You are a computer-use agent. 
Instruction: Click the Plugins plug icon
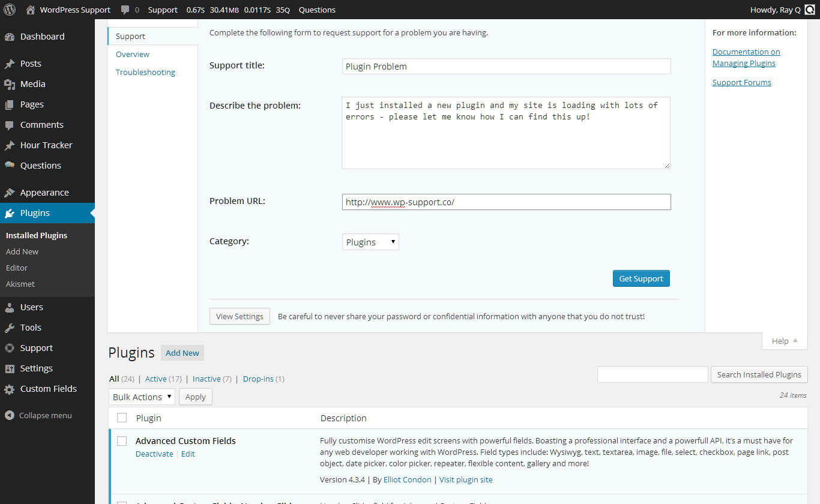(x=10, y=213)
